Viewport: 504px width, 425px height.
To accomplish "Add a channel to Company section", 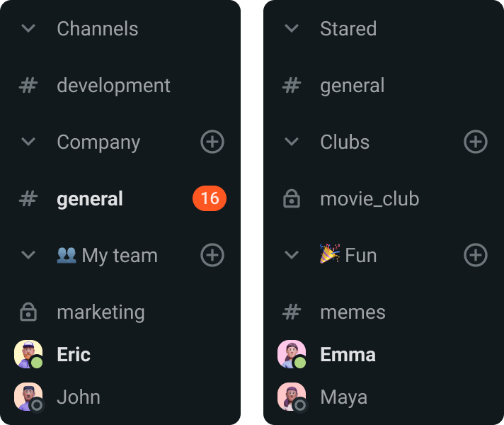I will (212, 142).
